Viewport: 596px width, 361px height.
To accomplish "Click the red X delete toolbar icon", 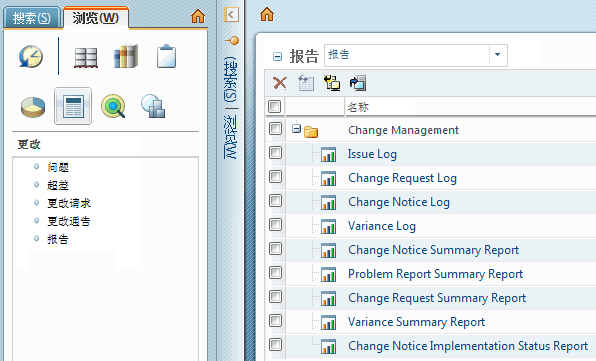I will (x=280, y=83).
